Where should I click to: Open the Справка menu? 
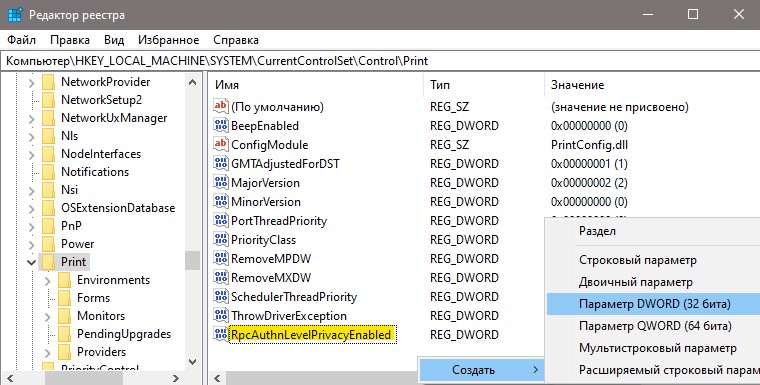[236, 40]
